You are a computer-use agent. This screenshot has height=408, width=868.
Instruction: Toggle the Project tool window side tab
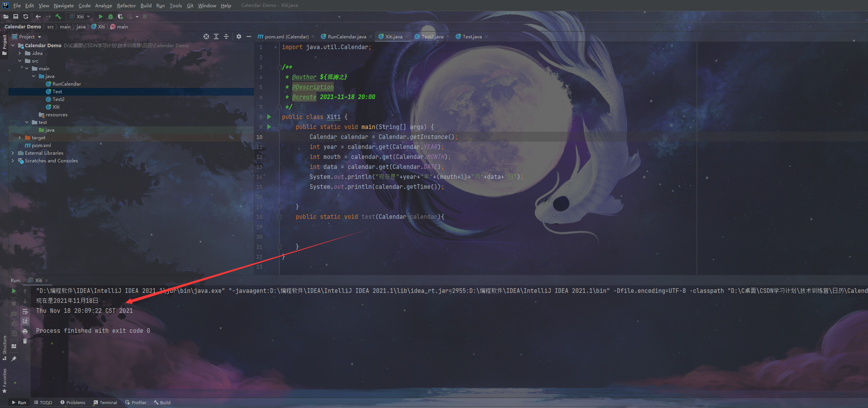click(5, 45)
